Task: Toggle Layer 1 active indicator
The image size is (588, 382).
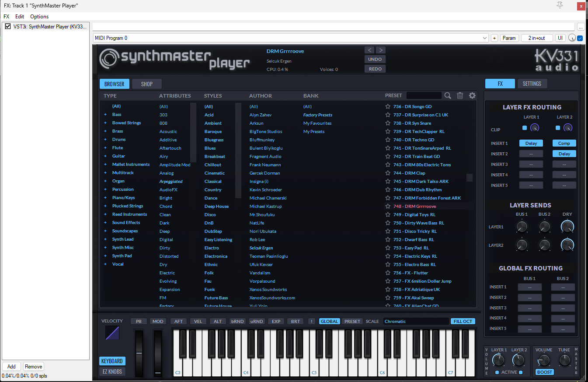Action: click(x=498, y=372)
